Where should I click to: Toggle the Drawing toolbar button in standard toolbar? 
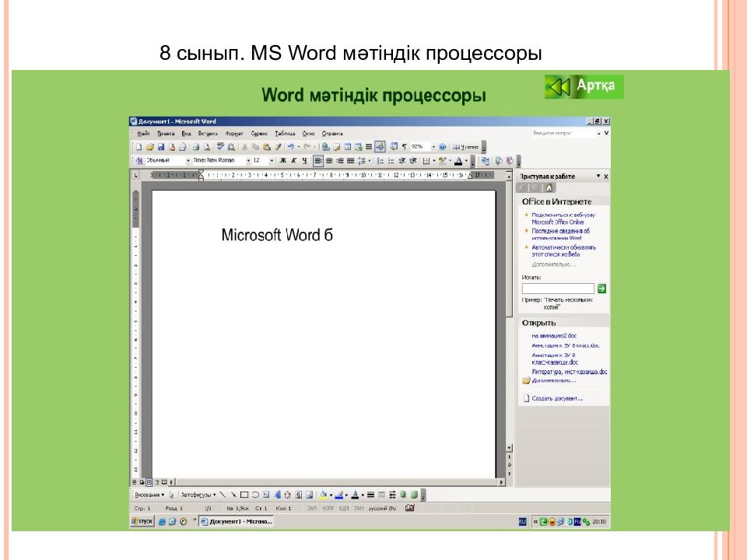point(380,147)
